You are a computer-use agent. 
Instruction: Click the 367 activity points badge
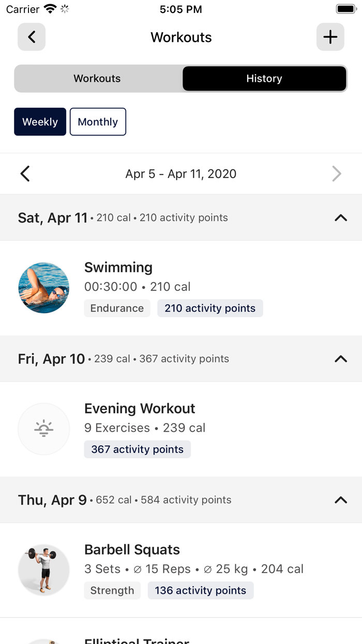coord(137,449)
